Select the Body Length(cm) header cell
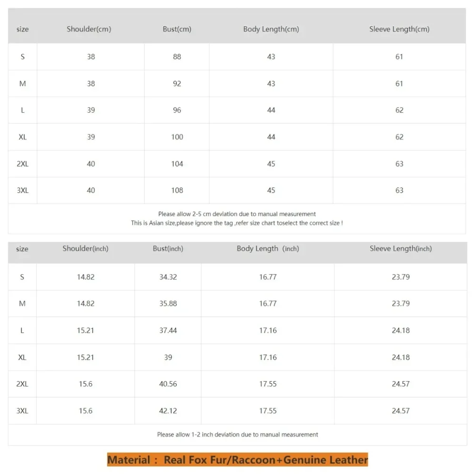This screenshot has width=476, height=476. [x=271, y=29]
